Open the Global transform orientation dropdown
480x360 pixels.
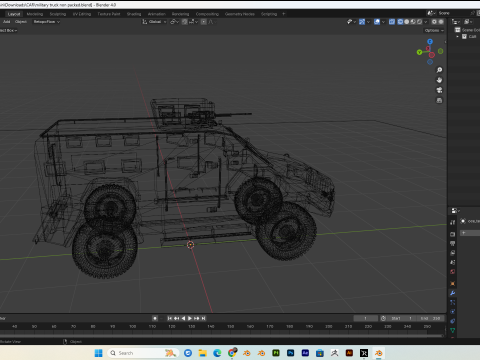click(154, 22)
